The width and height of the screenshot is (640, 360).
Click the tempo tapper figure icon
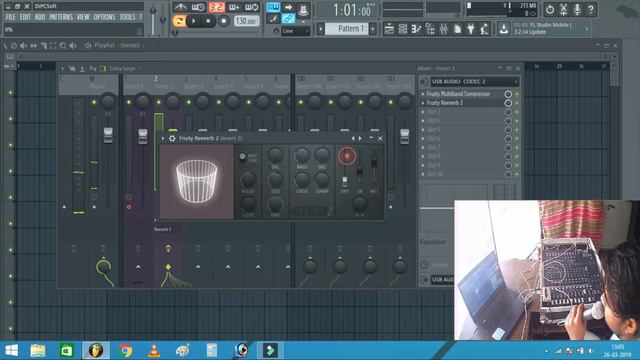coord(484,29)
